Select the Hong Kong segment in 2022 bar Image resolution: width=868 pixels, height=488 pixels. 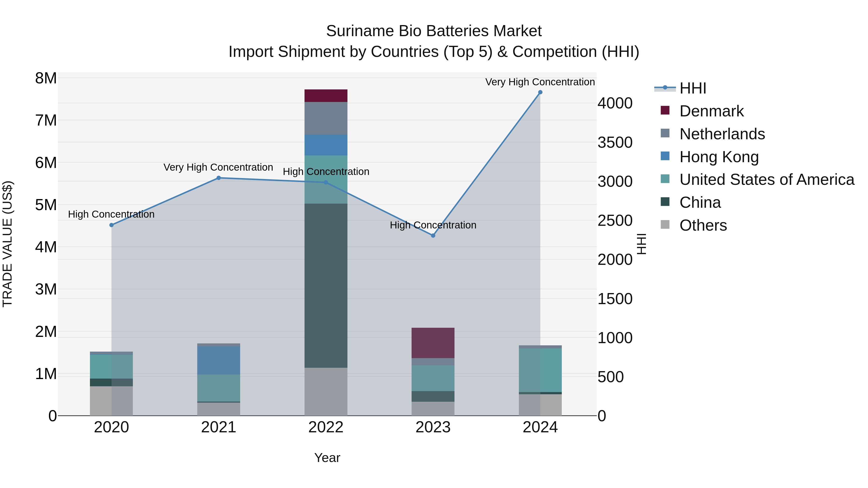point(326,145)
